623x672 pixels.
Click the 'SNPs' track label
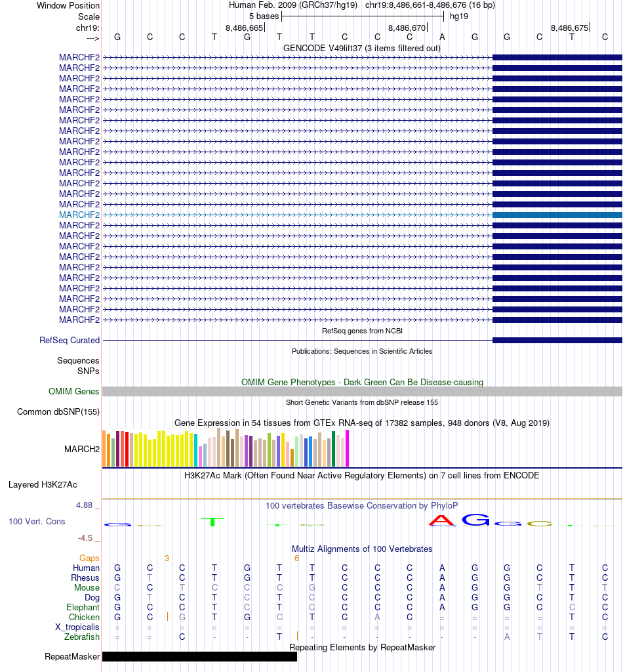point(89,371)
